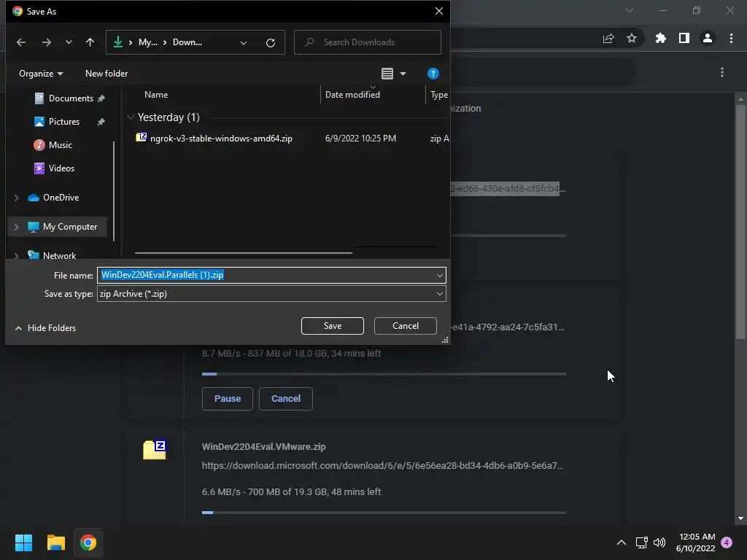Bookmark this tab with star icon
The width and height of the screenshot is (747, 560).
(632, 38)
